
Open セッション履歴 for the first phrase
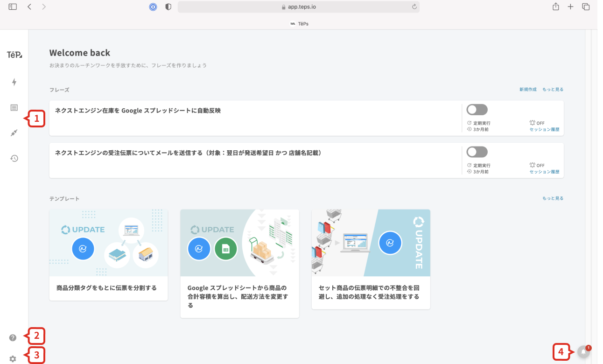(544, 129)
